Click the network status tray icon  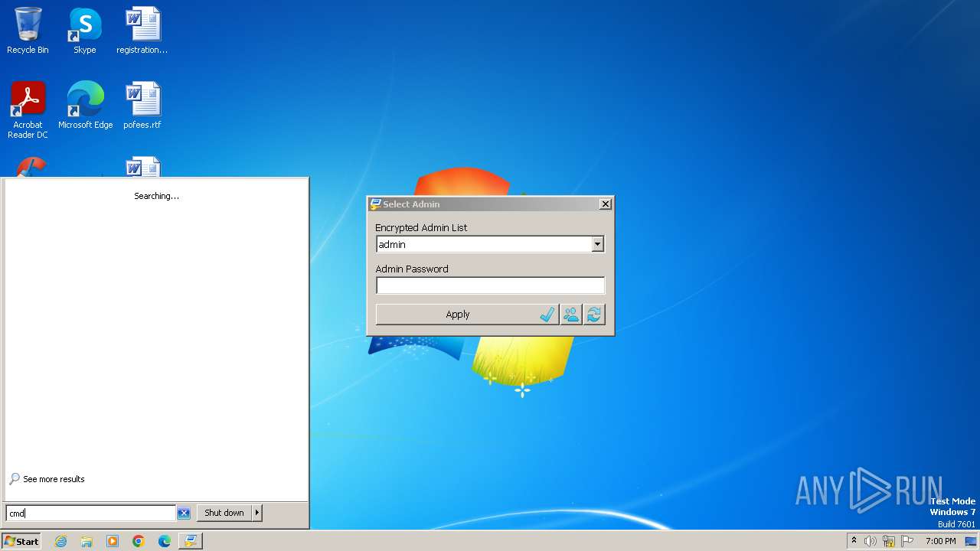pyautogui.click(x=889, y=541)
